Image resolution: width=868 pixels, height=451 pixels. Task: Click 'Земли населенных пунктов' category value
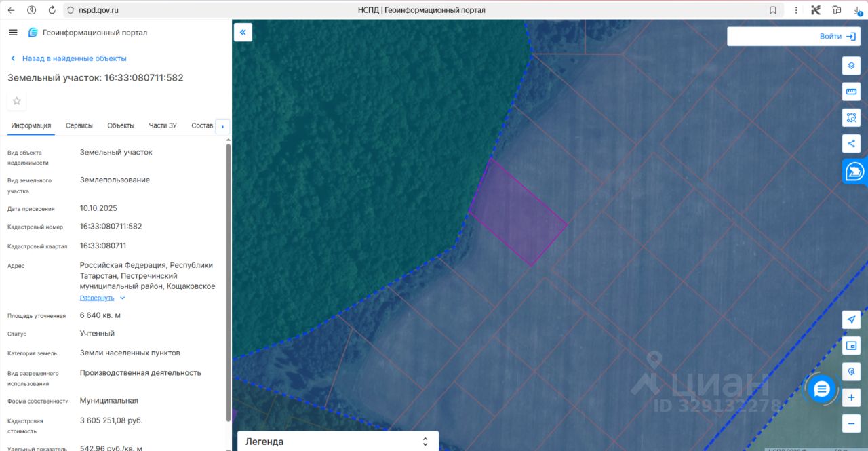pos(130,353)
